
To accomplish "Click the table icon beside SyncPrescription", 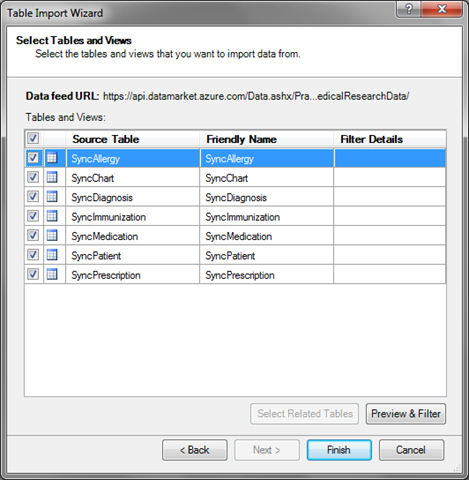I will [52, 274].
